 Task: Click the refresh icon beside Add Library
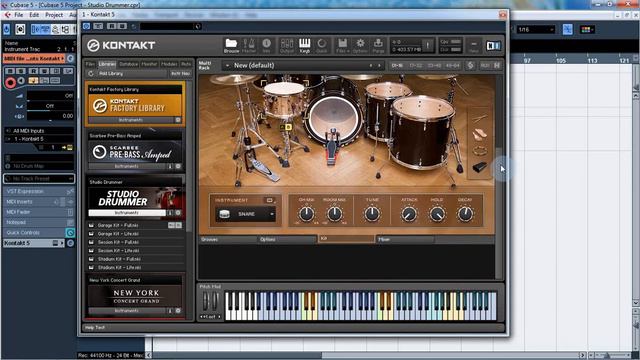91,73
